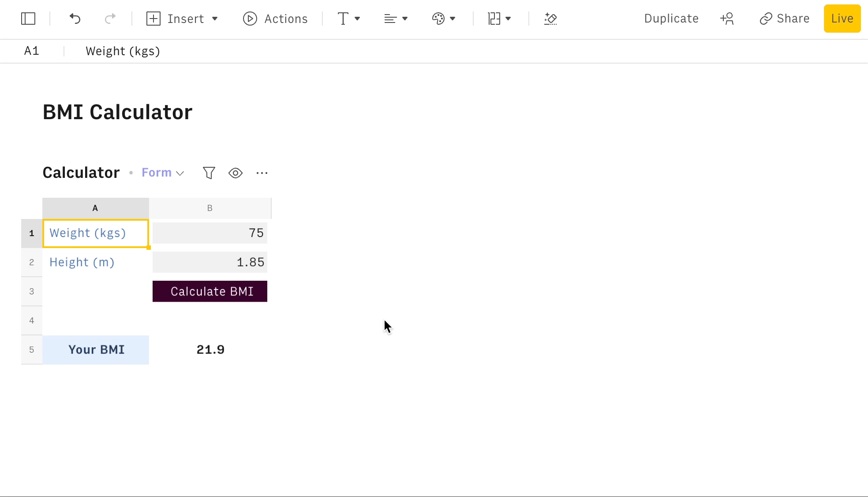This screenshot has height=497, width=868.
Task: Open the color palette dropdown
Action: pyautogui.click(x=443, y=19)
